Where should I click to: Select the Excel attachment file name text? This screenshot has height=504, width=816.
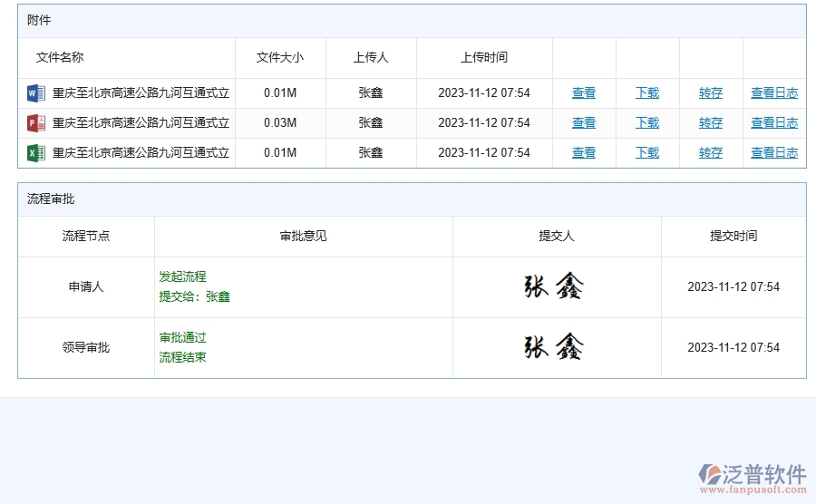tap(141, 153)
